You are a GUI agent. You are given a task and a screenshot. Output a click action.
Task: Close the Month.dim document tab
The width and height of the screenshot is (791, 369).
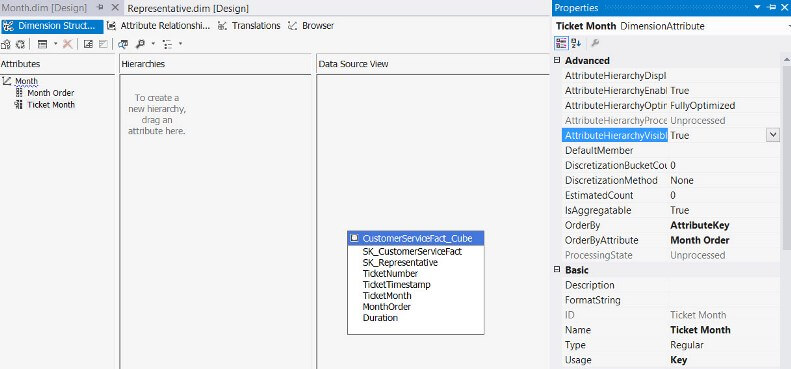point(115,8)
